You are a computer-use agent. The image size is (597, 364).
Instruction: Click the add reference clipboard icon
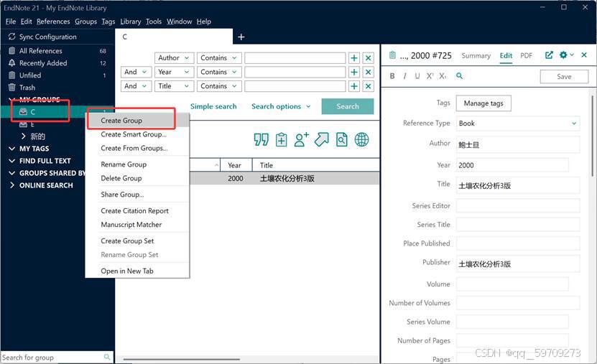tap(282, 139)
